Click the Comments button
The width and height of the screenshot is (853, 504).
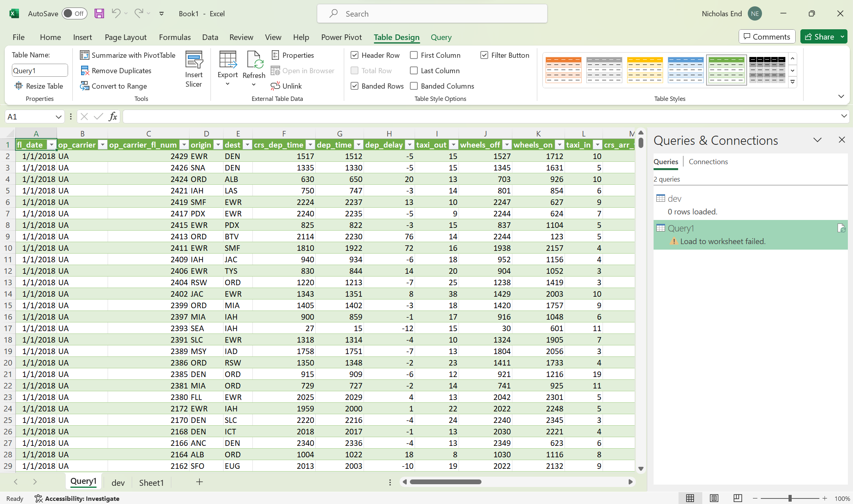(766, 37)
